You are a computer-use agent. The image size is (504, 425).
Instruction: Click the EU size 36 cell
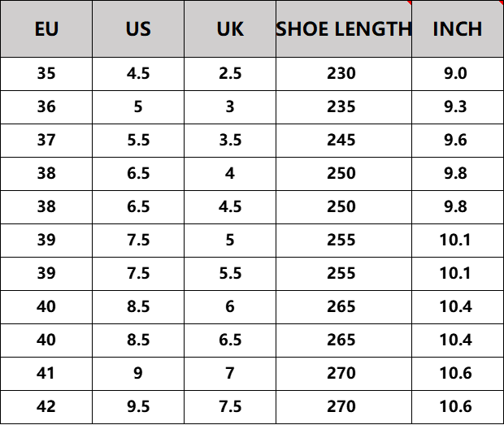46,107
